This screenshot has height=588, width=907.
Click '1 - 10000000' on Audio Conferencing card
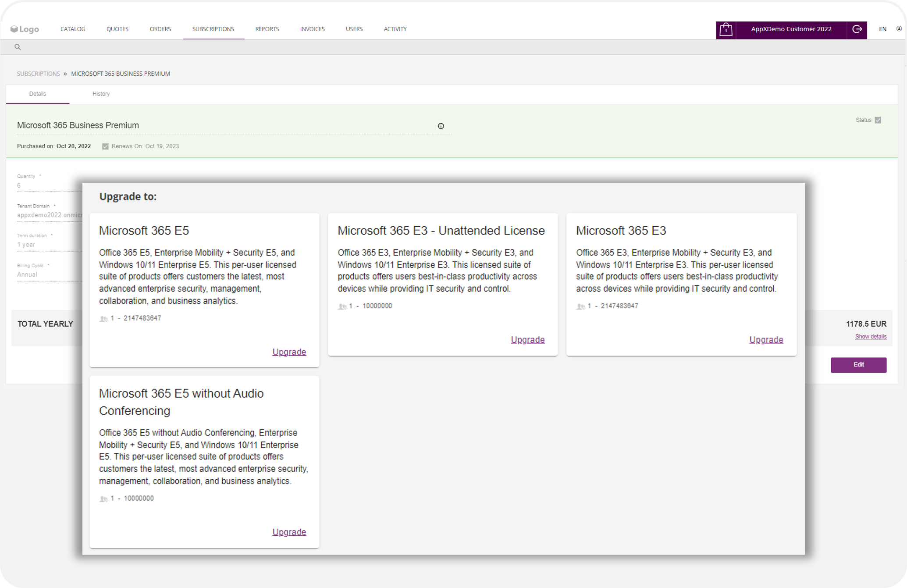(132, 499)
